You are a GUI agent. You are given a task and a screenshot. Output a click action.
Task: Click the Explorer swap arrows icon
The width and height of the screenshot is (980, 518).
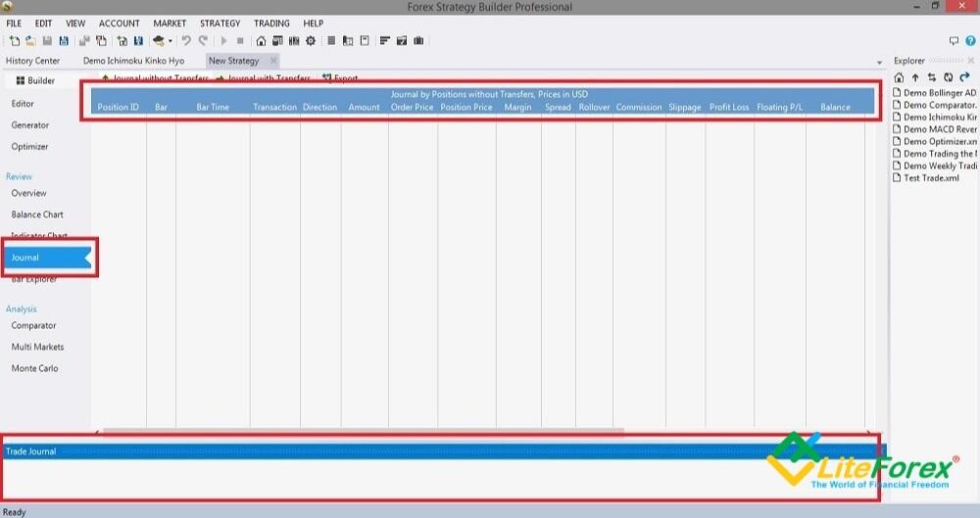931,77
